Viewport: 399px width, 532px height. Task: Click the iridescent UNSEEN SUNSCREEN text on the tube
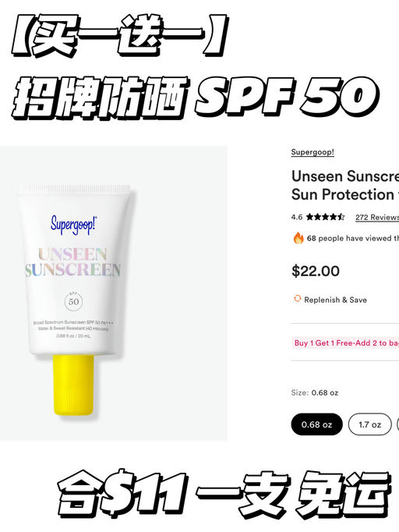(72, 262)
